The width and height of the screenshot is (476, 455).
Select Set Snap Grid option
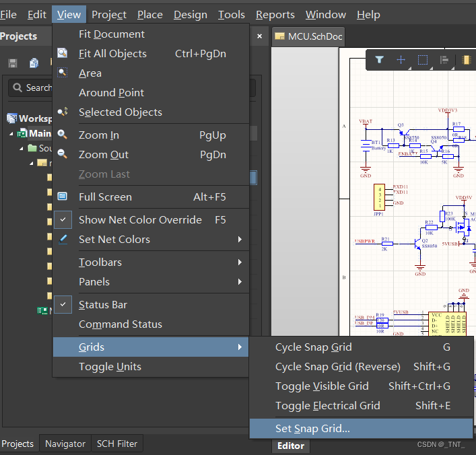(x=312, y=428)
